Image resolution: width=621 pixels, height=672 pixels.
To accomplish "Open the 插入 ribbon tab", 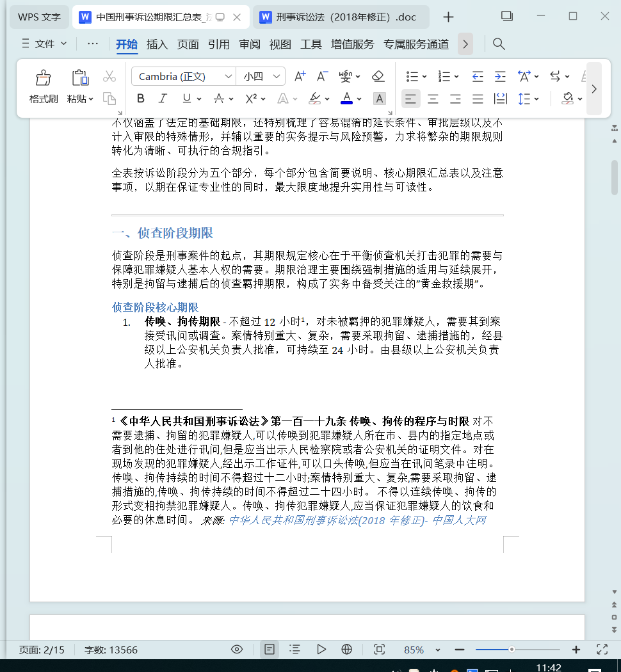I will pyautogui.click(x=157, y=44).
